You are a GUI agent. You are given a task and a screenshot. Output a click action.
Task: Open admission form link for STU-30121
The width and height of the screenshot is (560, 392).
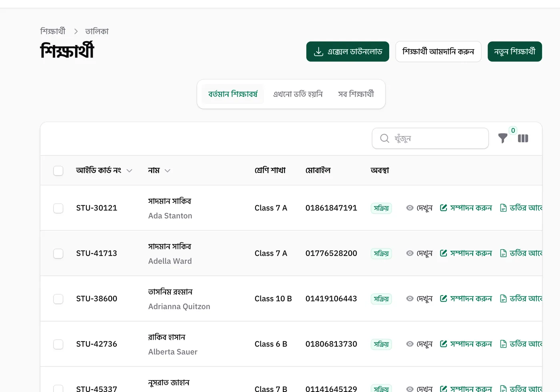click(521, 208)
